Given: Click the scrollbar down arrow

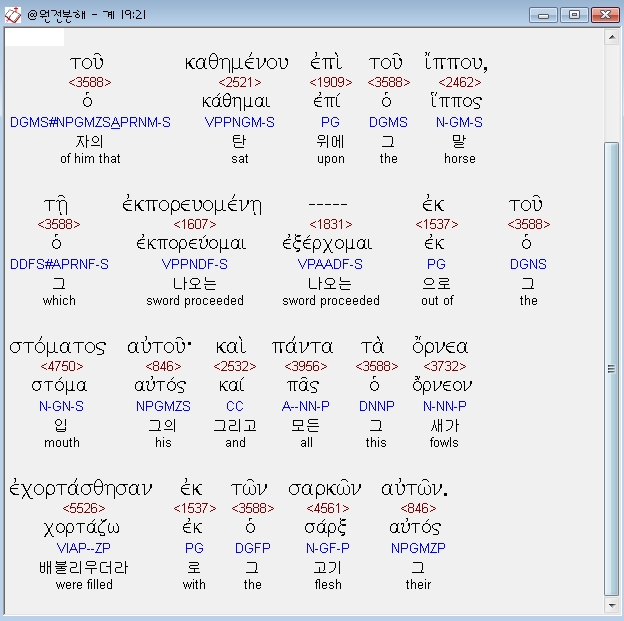Looking at the screenshot, I should [x=612, y=605].
